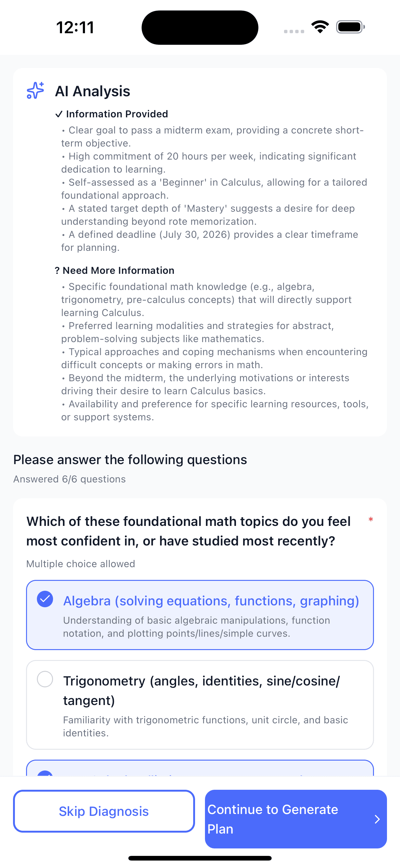The image size is (400, 868).
Task: Click the AI Analysis sparkle icon
Action: pyautogui.click(x=35, y=90)
